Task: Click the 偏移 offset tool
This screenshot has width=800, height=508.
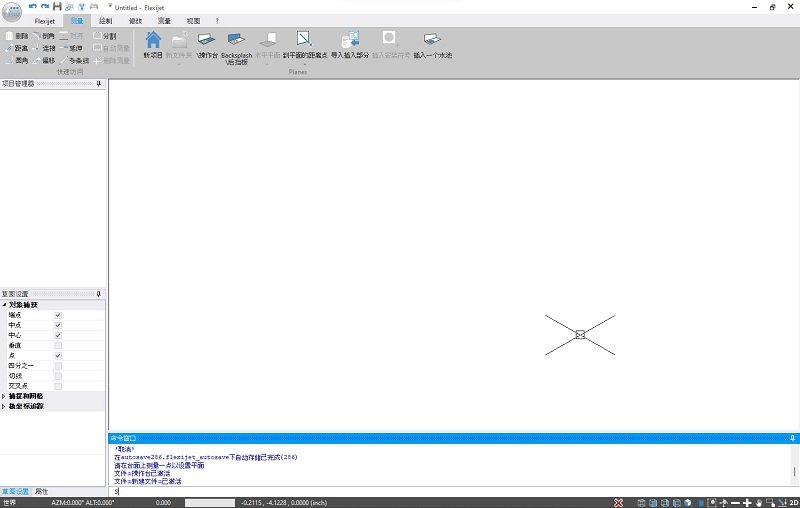Action: pyautogui.click(x=44, y=60)
